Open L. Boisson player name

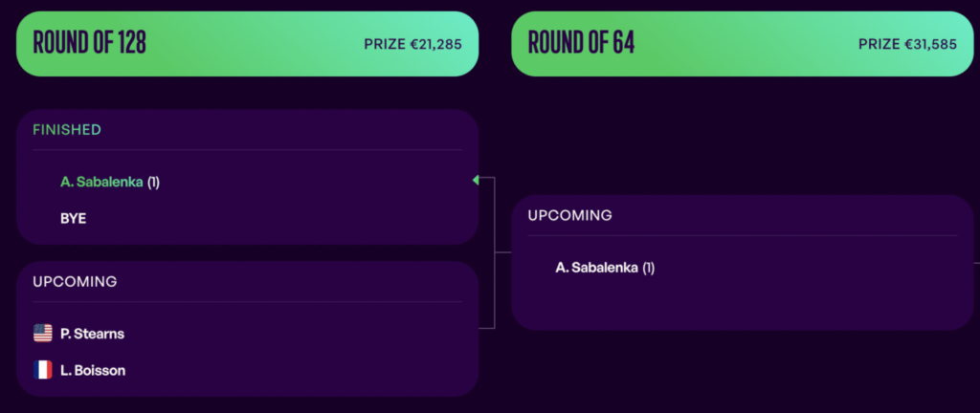pyautogui.click(x=93, y=370)
